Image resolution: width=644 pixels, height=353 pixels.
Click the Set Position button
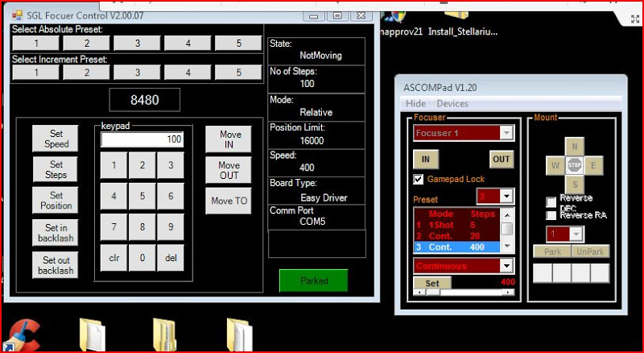(56, 201)
